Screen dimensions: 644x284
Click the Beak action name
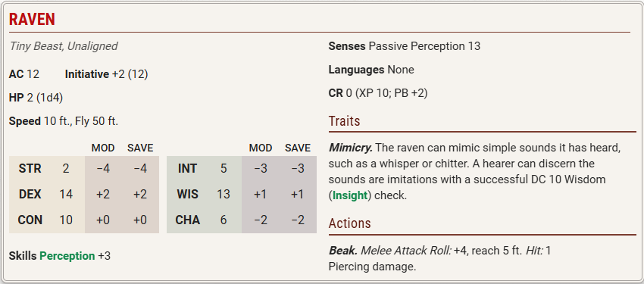point(343,250)
